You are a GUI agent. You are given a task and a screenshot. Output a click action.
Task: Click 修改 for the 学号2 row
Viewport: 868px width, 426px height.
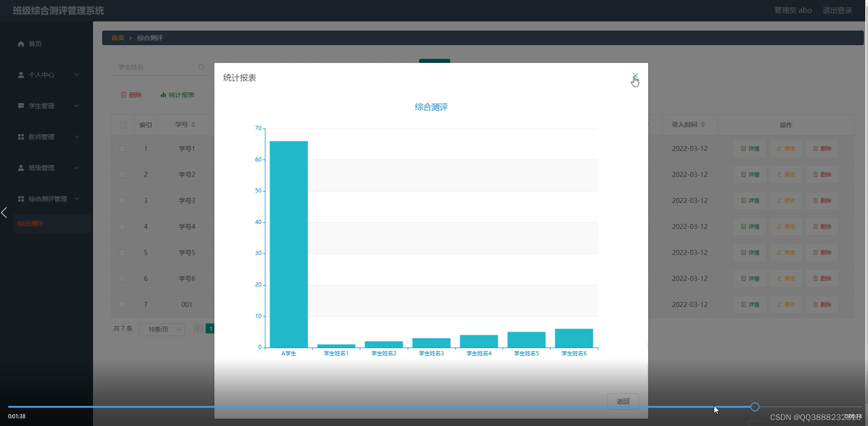[786, 175]
